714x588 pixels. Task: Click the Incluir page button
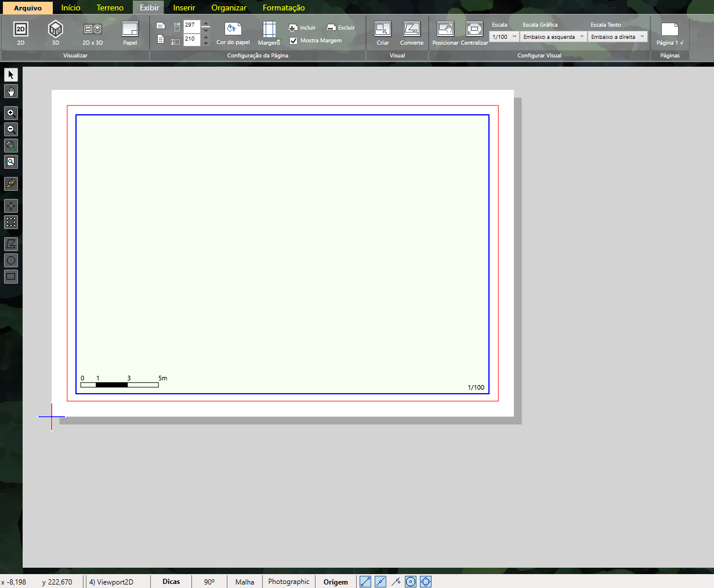pyautogui.click(x=302, y=27)
